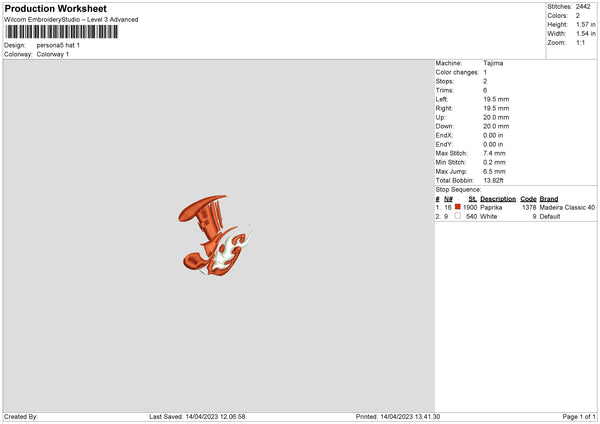Click the White stitch count 540
Screen dimensions: 600x424
click(x=471, y=217)
